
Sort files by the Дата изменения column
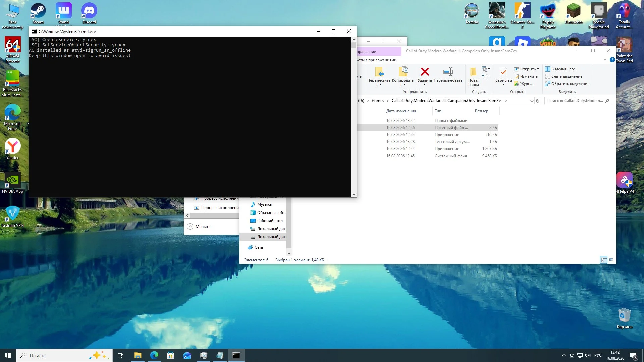pos(401,111)
